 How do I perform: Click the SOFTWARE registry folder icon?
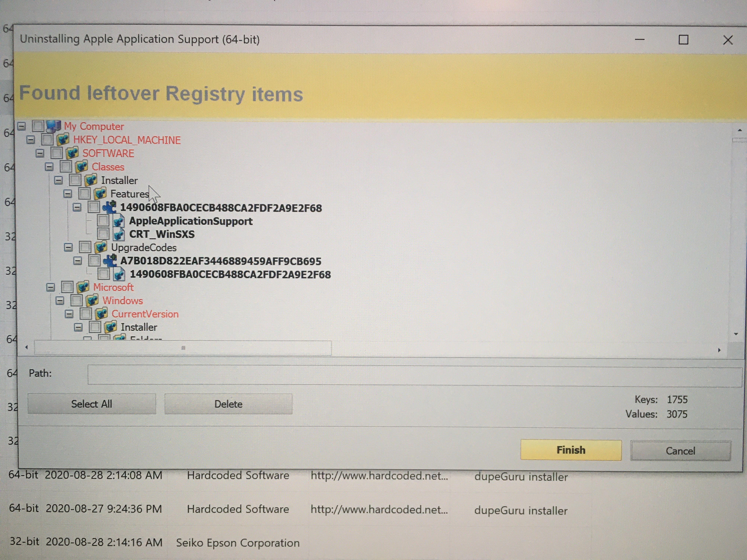(x=72, y=153)
